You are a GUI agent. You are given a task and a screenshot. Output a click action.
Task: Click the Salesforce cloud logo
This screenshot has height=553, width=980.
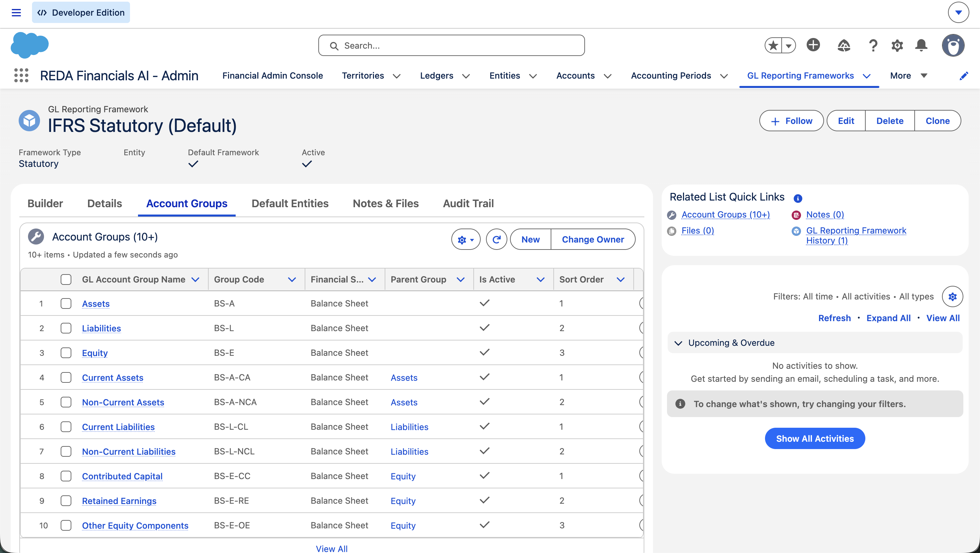pyautogui.click(x=30, y=45)
